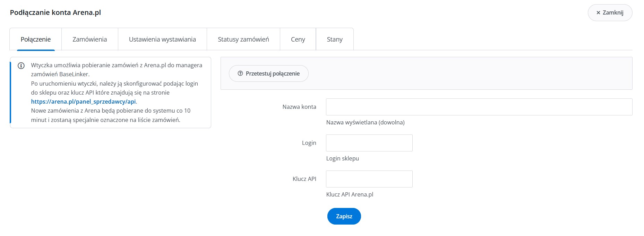Click the 'Podłączanie konta Arena.pl' heading

point(55,12)
